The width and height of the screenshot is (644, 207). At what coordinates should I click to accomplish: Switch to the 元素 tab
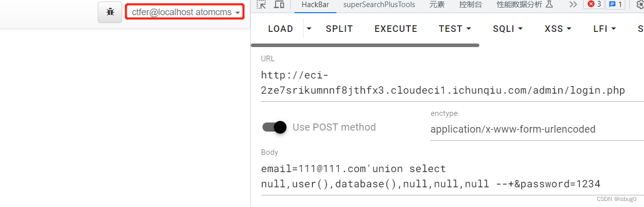(x=437, y=5)
